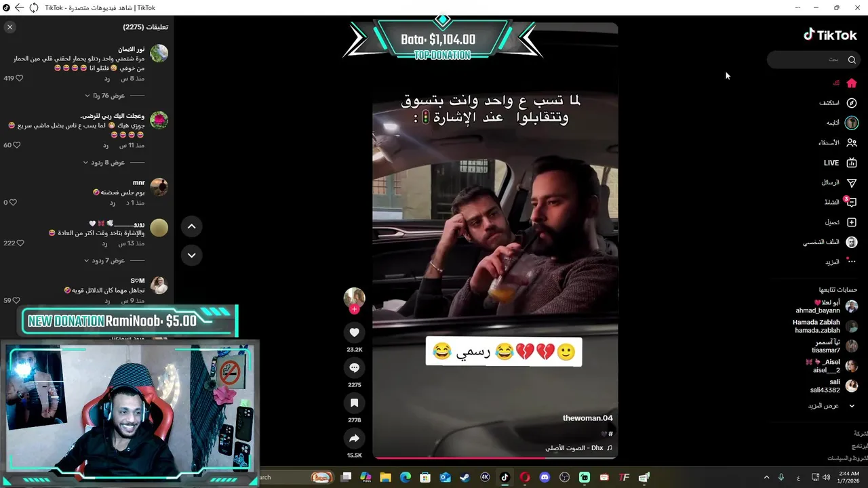Screen dimensions: 868x488
Task: Open volume control in tray
Action: [826, 477]
